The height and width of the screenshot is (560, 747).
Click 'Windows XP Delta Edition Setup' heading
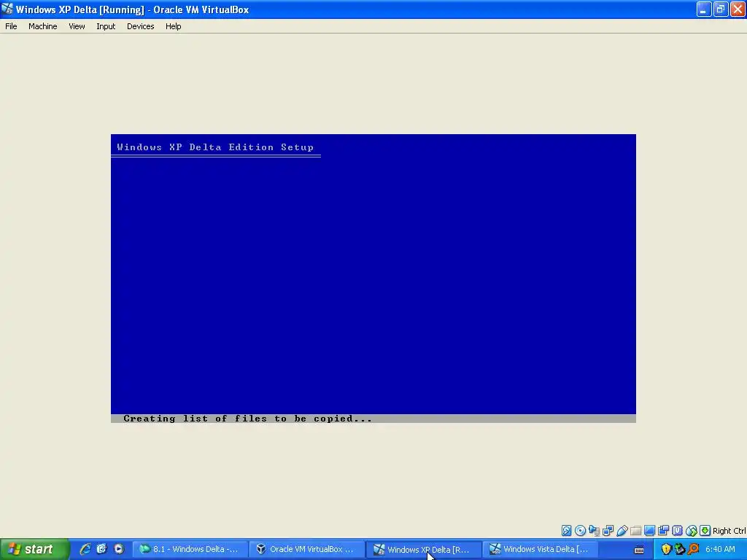215,147
